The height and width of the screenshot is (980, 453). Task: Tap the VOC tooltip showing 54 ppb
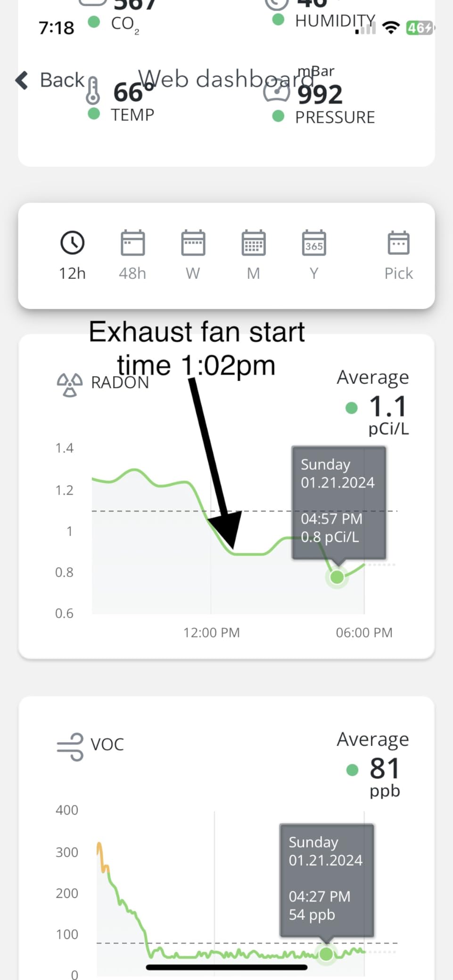[x=327, y=880]
